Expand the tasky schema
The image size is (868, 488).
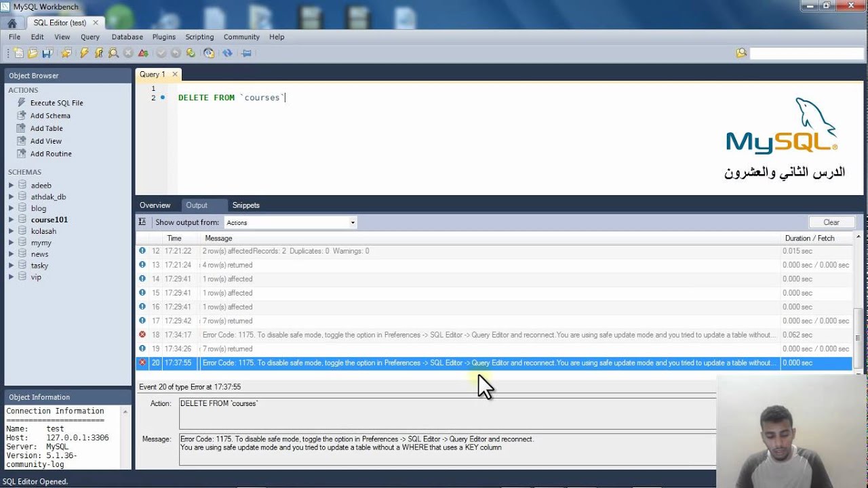(11, 266)
